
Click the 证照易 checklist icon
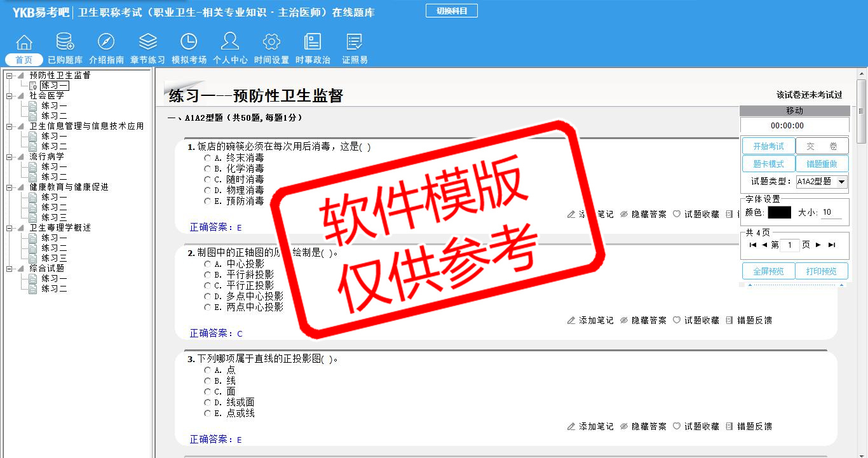355,42
